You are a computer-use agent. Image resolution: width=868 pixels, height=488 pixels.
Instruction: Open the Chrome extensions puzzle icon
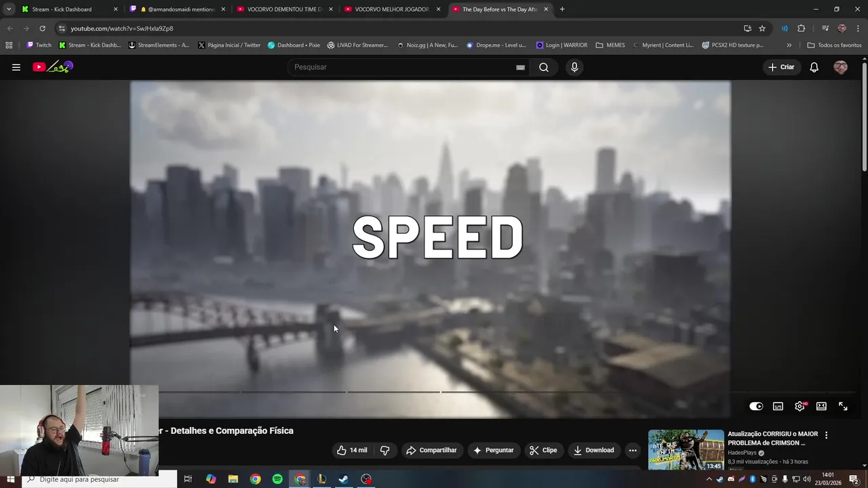(802, 28)
